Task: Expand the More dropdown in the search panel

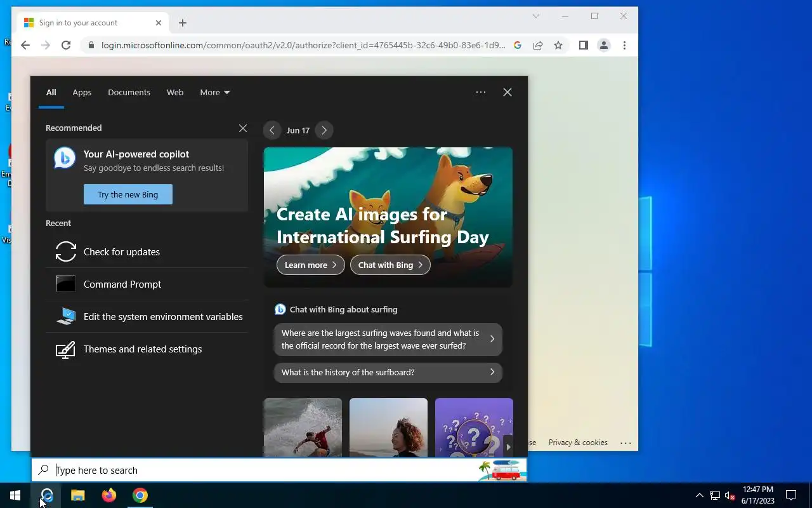Action: [215, 92]
